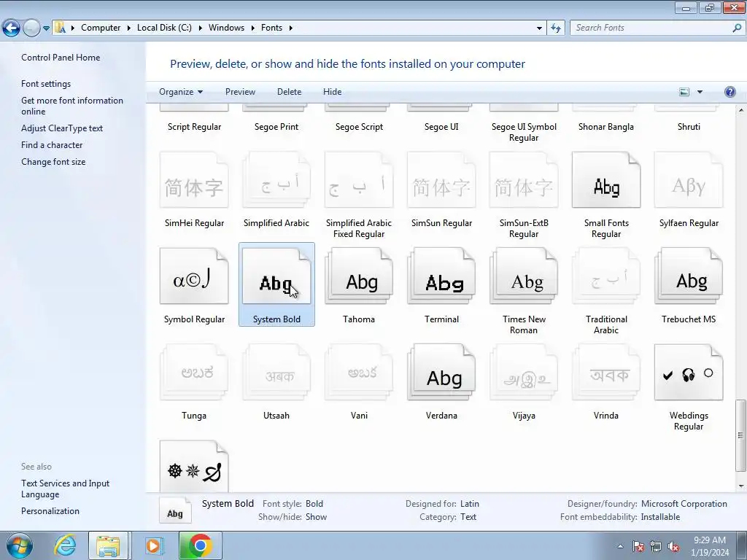Click the scrollbar down arrow
Image resolution: width=747 pixels, height=560 pixels.
coord(740,486)
